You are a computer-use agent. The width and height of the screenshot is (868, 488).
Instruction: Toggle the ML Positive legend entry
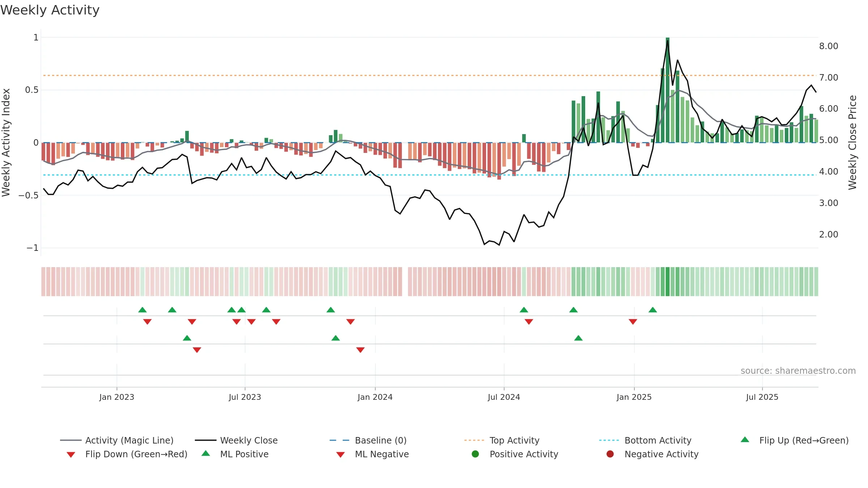(x=235, y=454)
